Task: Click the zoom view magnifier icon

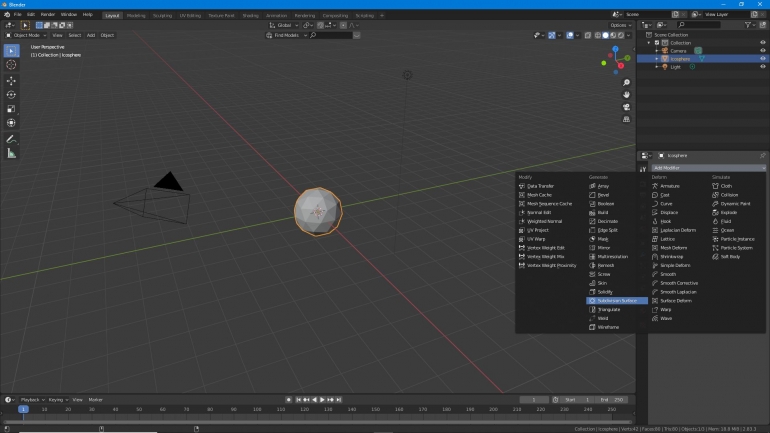Action: pyautogui.click(x=626, y=82)
